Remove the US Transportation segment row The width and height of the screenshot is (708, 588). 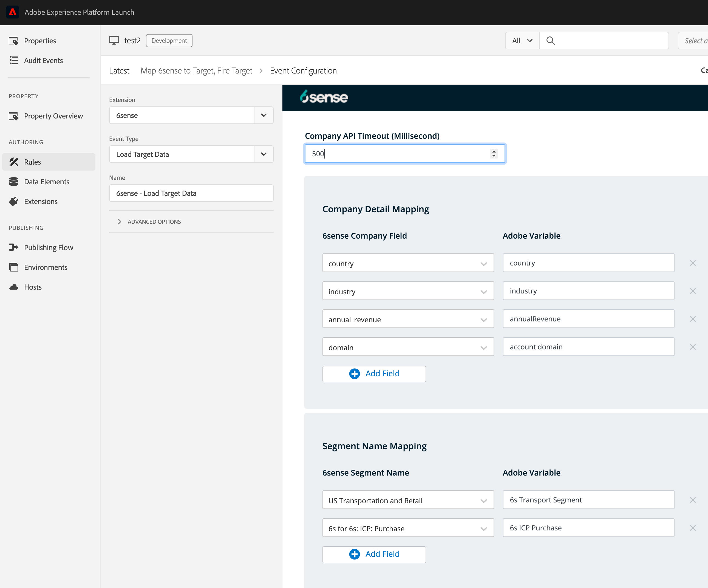[x=693, y=500]
